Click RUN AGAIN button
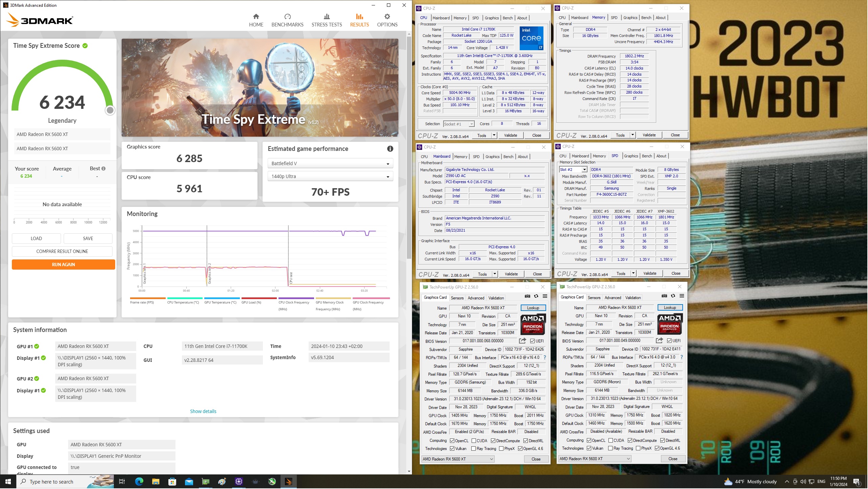The image size is (868, 489). coord(63,265)
